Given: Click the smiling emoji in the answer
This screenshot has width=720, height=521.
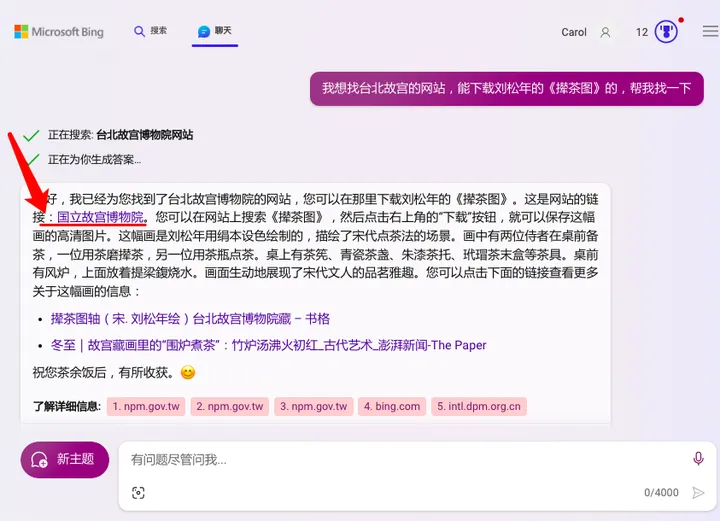Looking at the screenshot, I should (x=188, y=372).
